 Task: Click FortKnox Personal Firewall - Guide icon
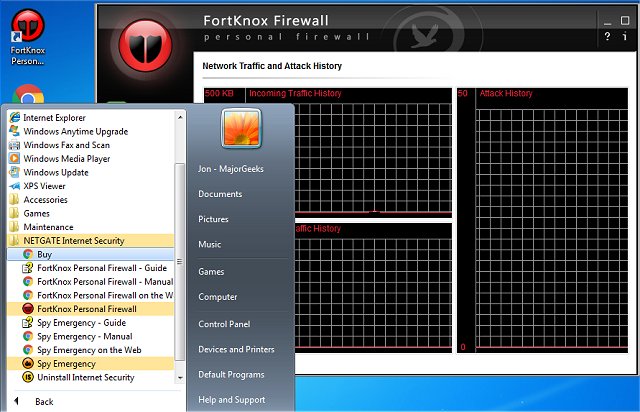(x=28, y=268)
